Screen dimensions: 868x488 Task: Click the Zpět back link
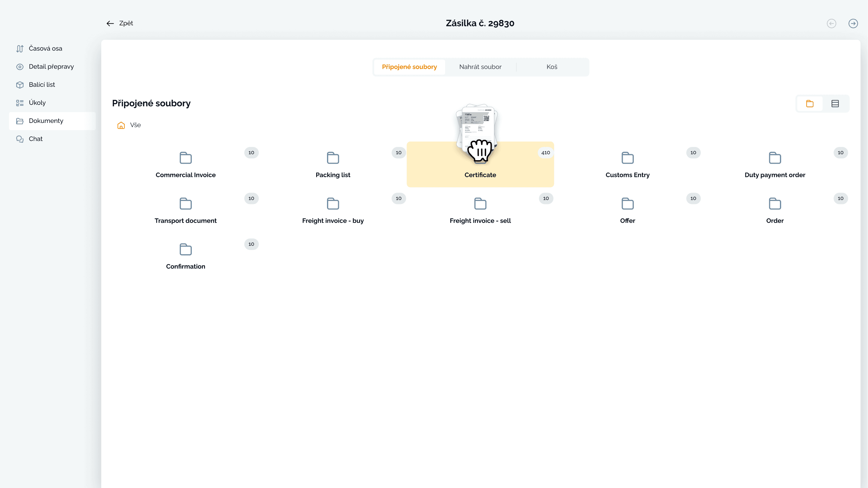coord(126,23)
